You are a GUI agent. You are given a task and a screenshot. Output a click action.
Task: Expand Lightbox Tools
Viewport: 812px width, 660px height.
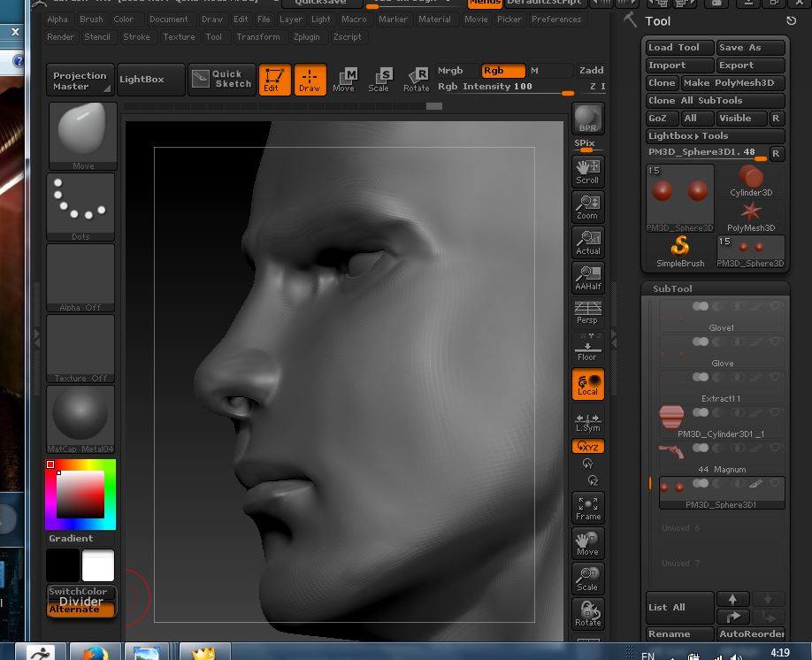coord(716,135)
